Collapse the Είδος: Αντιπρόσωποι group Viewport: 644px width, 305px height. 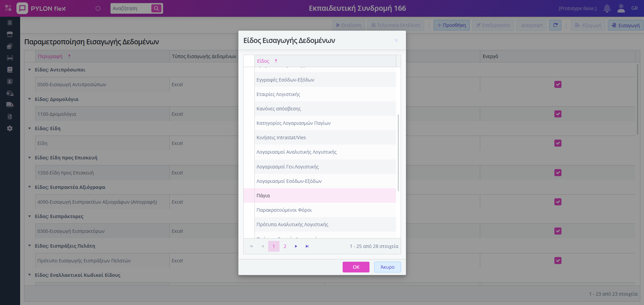30,70
